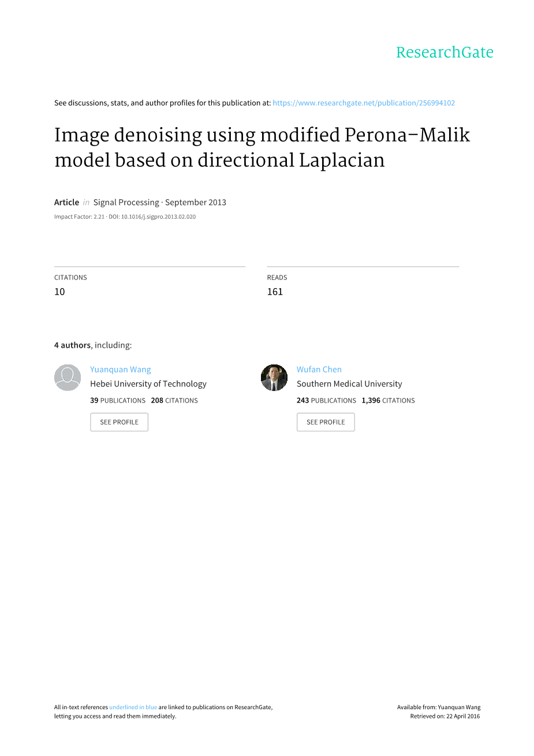
Task: Click the READS count of 161
Action: 275,292
